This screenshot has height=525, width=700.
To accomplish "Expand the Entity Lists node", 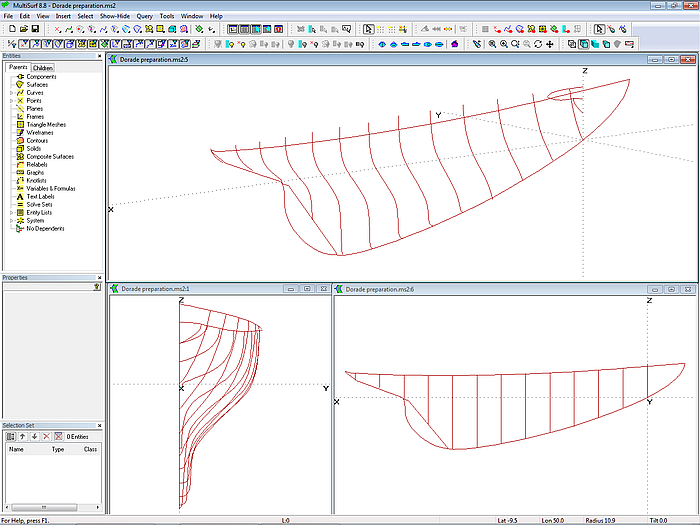I will pyautogui.click(x=11, y=213).
